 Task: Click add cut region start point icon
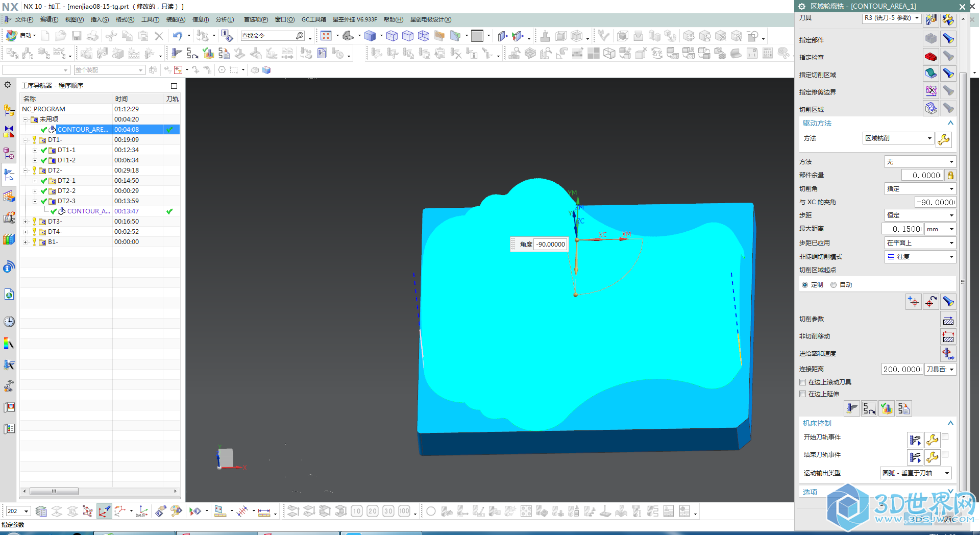(x=914, y=302)
